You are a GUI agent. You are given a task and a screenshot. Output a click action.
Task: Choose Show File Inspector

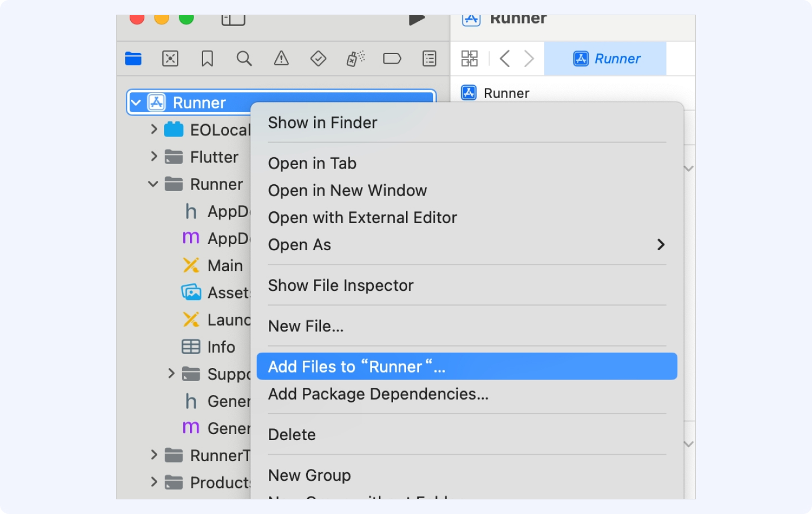[x=467, y=285]
